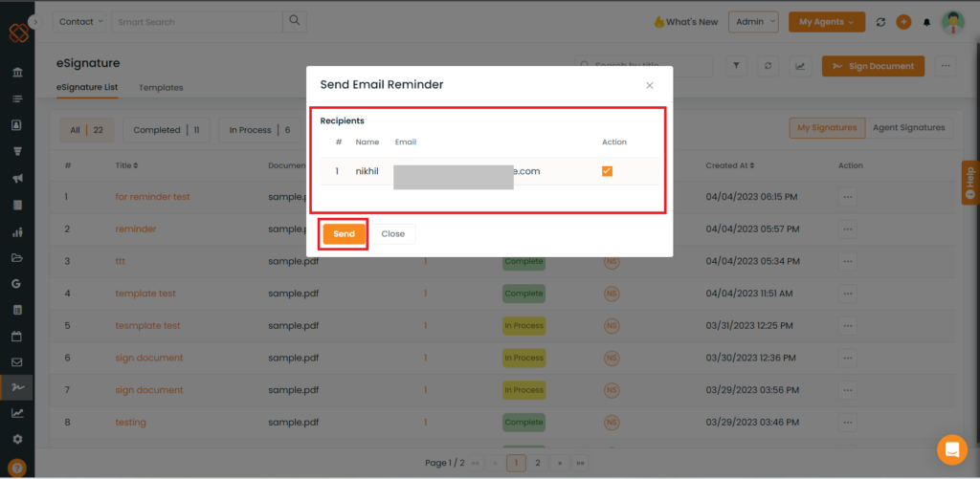This screenshot has width=980, height=479.
Task: Open the 'testing' document link
Action: pos(130,423)
